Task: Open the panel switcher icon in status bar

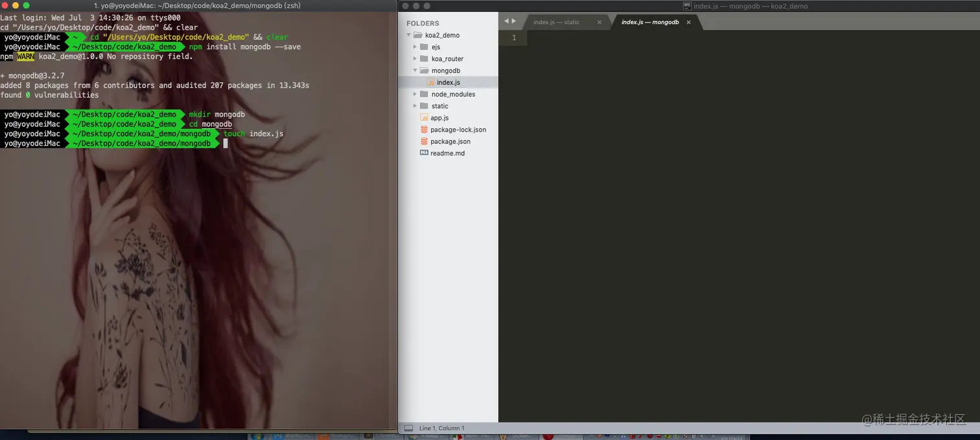Action: 408,428
